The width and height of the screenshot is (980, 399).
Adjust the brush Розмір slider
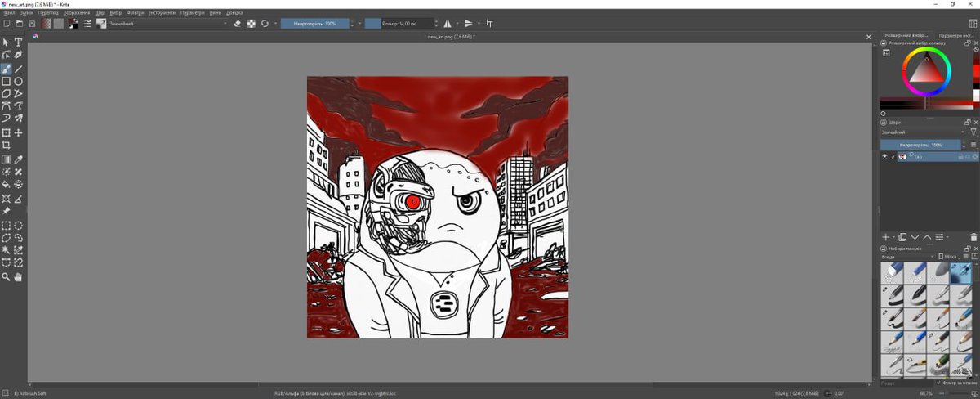click(399, 24)
